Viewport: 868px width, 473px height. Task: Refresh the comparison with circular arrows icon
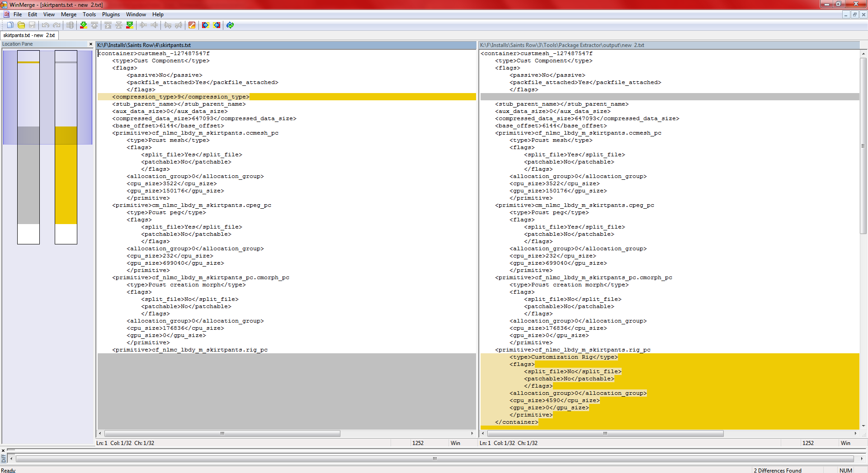click(230, 25)
